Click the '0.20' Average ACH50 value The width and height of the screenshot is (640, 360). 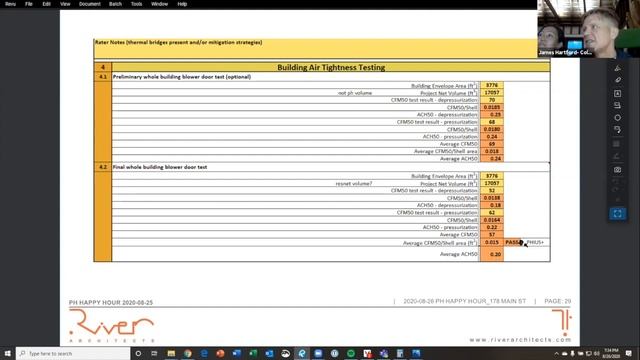point(492,254)
